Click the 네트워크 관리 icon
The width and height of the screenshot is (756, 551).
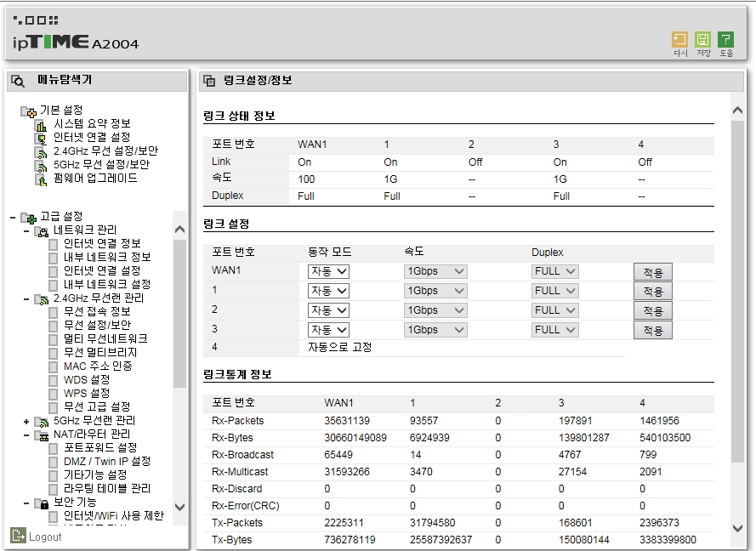(x=43, y=232)
